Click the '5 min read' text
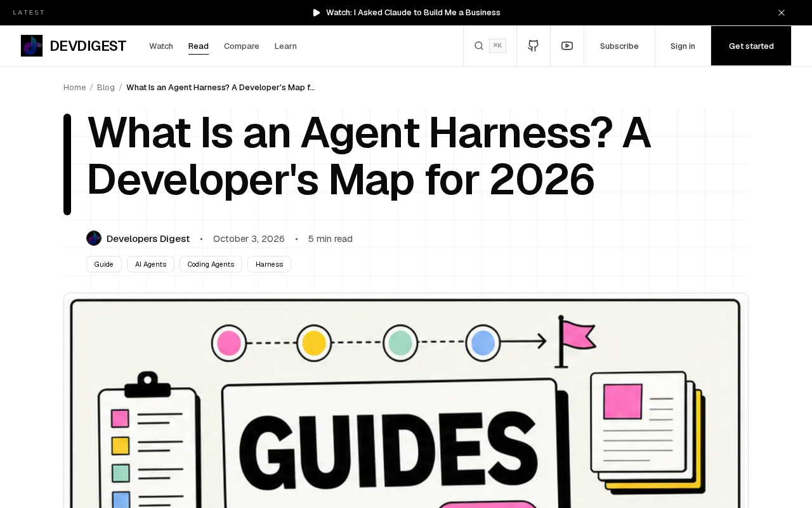 point(331,239)
